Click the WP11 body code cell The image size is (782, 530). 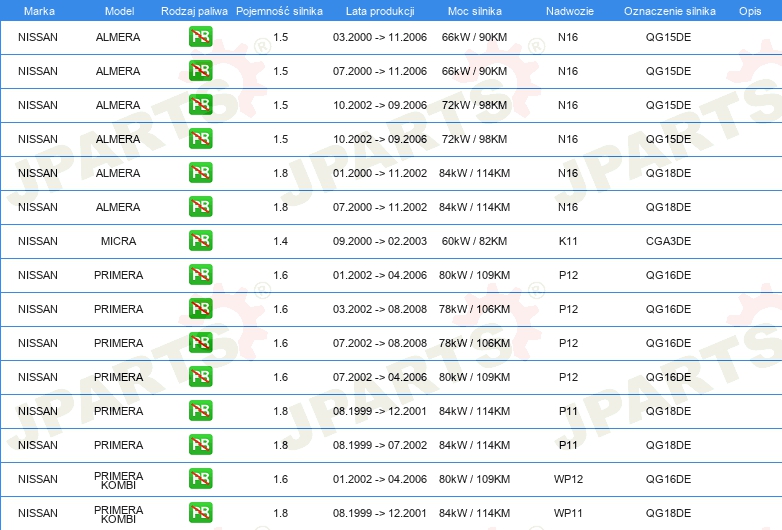click(568, 513)
